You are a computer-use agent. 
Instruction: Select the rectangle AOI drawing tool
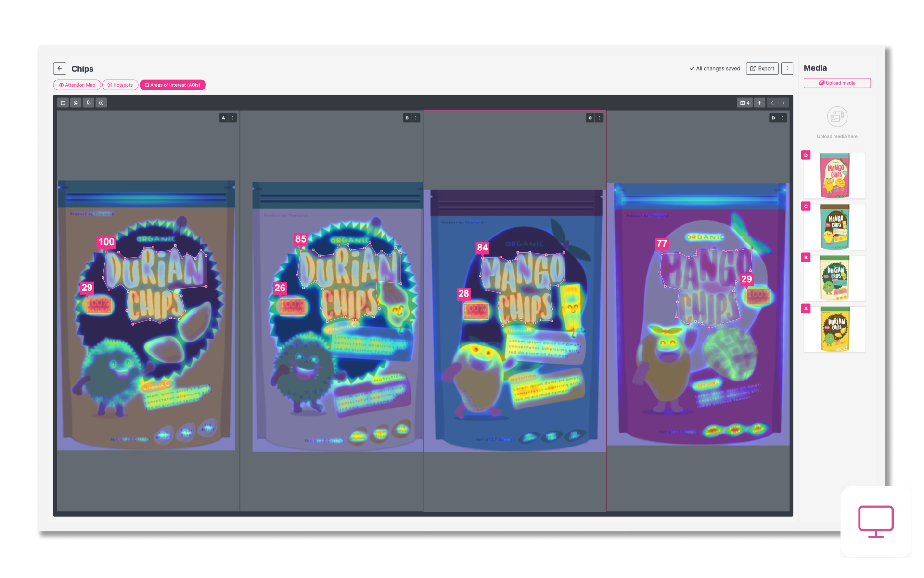[x=63, y=103]
